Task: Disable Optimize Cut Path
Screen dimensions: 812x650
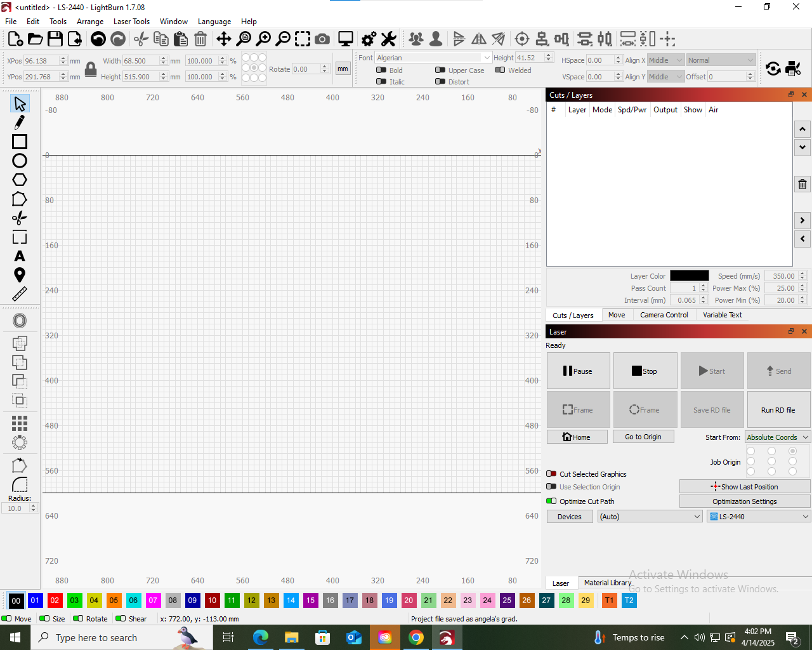Action: [551, 501]
